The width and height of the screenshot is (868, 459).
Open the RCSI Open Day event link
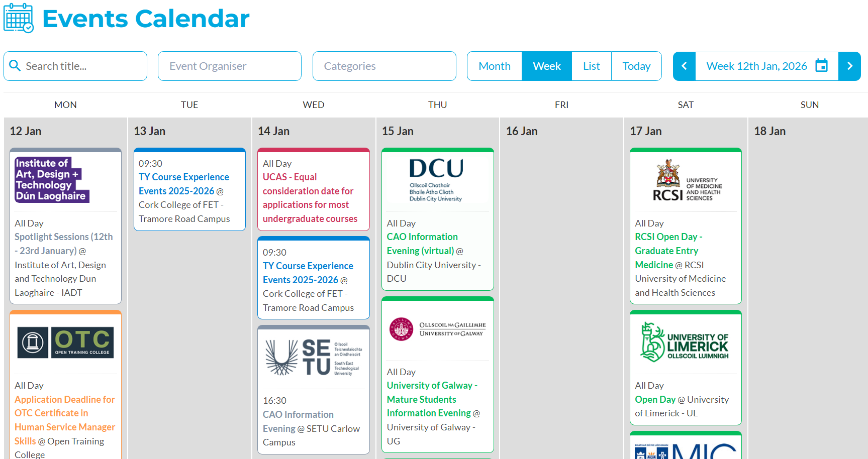click(x=668, y=250)
